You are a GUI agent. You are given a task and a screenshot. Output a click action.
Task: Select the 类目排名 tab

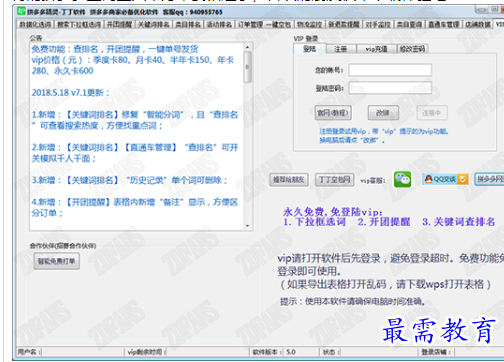[188, 24]
